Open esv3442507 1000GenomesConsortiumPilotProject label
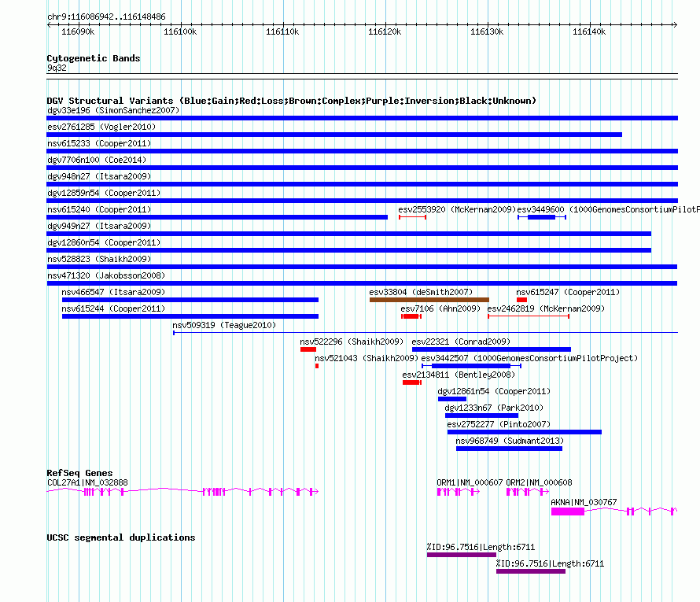The width and height of the screenshot is (700, 602). (x=529, y=358)
